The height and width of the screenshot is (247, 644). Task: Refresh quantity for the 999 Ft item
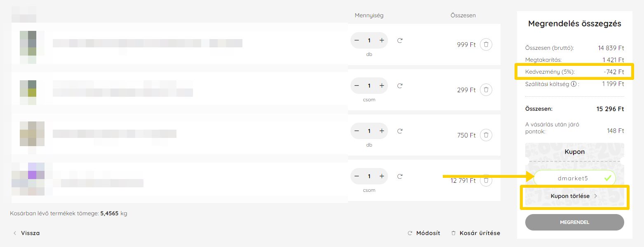click(x=400, y=40)
